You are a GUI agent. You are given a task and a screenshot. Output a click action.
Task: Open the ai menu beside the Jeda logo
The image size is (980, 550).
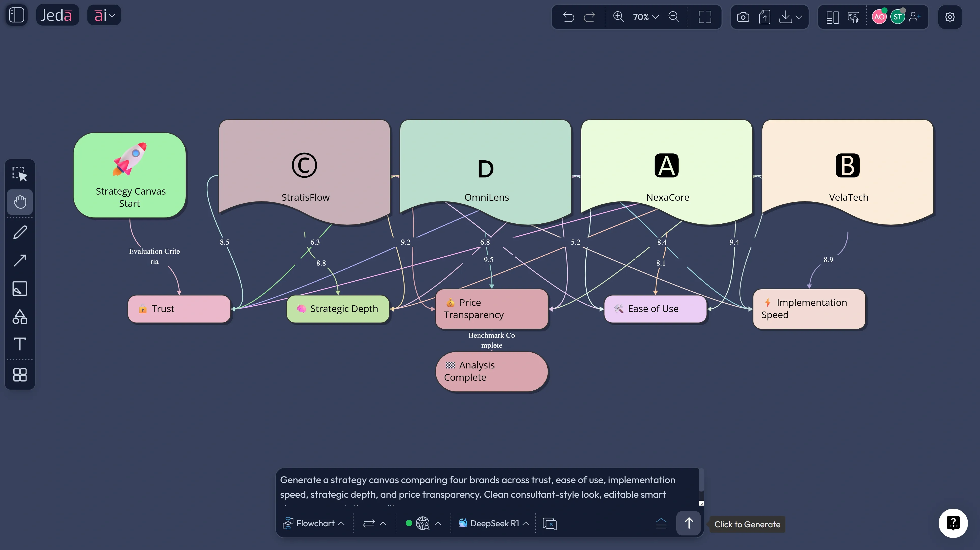pos(103,15)
